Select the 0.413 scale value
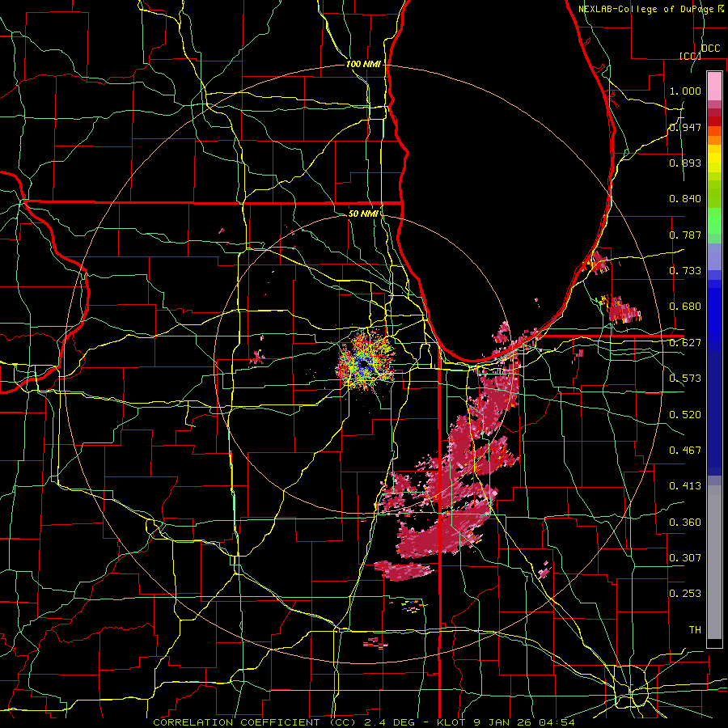This screenshot has height=728, width=728. pos(685,486)
